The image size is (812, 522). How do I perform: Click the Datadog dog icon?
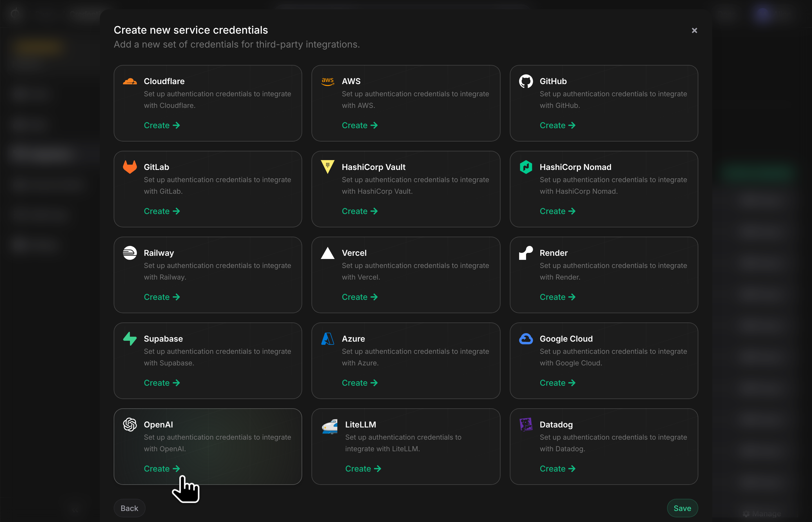point(526,424)
